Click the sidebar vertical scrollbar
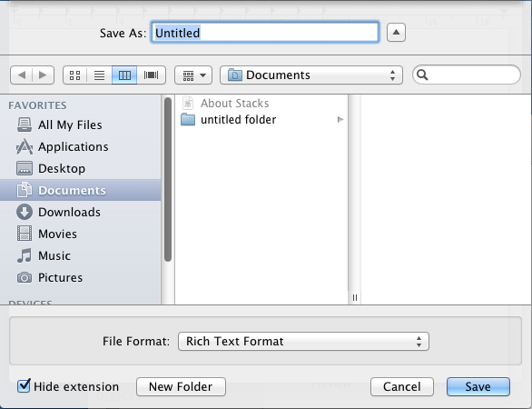The height and width of the screenshot is (409, 532). pos(168,179)
